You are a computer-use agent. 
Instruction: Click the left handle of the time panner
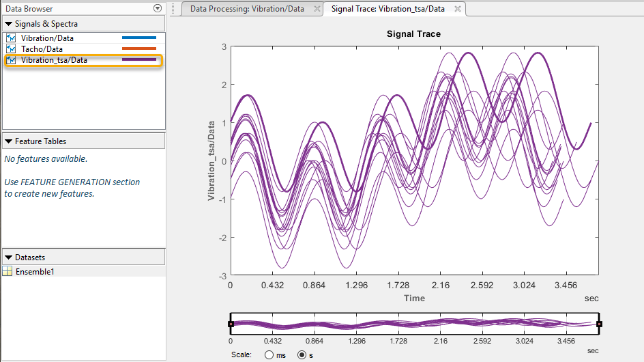pyautogui.click(x=231, y=324)
